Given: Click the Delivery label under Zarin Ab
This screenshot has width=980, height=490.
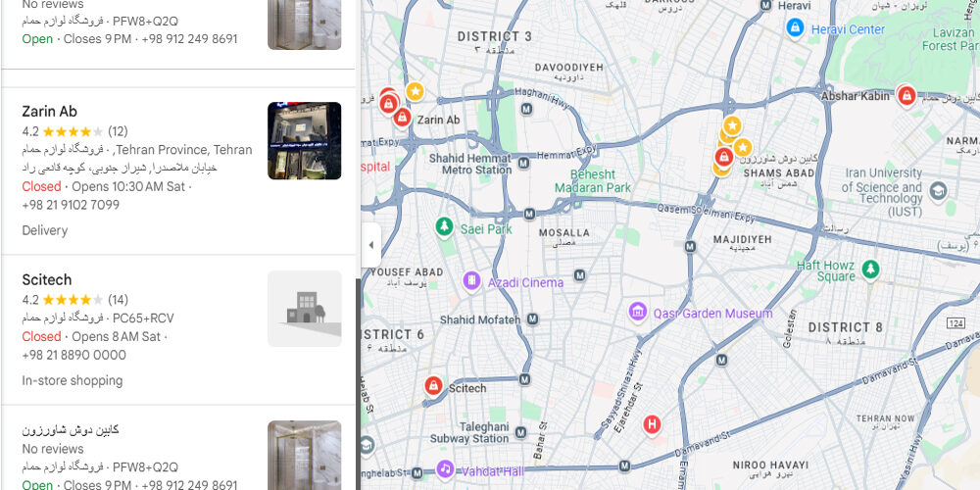Looking at the screenshot, I should coord(45,230).
